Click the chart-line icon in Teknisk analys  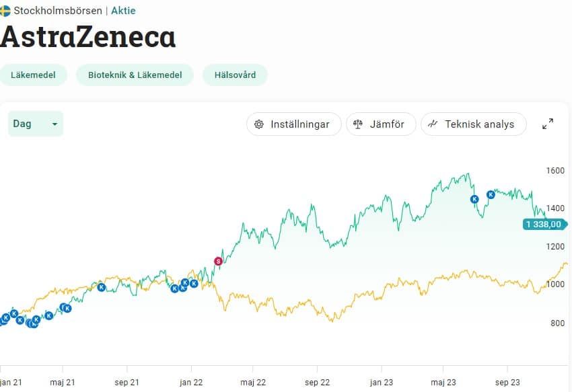click(433, 124)
